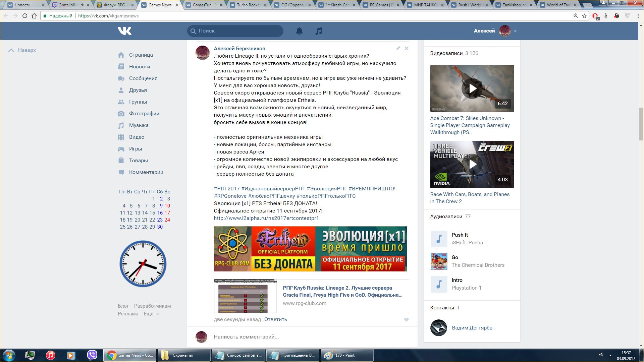Open the Разработчикам footer link
This screenshot has width=644, height=362.
coord(152,306)
